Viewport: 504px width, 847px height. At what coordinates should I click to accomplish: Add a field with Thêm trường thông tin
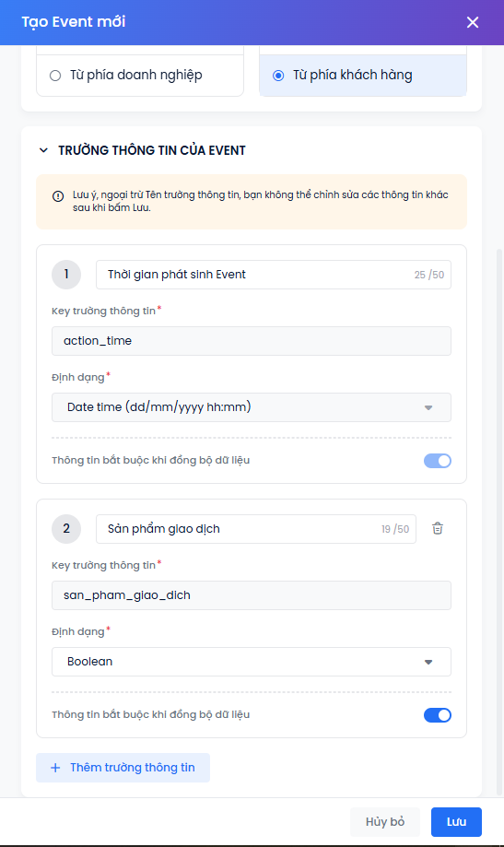tap(123, 768)
